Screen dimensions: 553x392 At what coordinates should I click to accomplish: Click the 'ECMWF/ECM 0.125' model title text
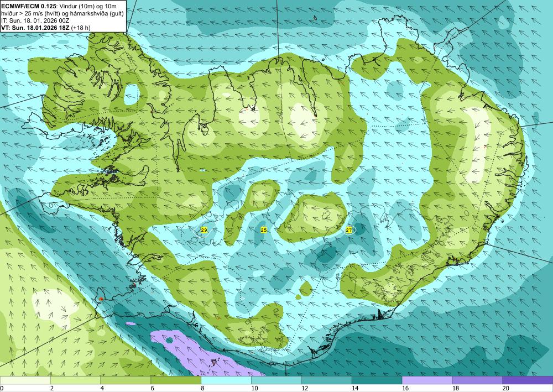coord(29,6)
